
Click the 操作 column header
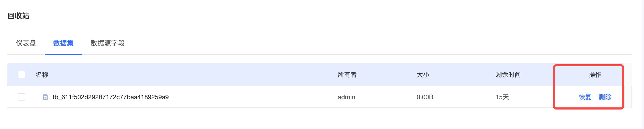point(595,75)
